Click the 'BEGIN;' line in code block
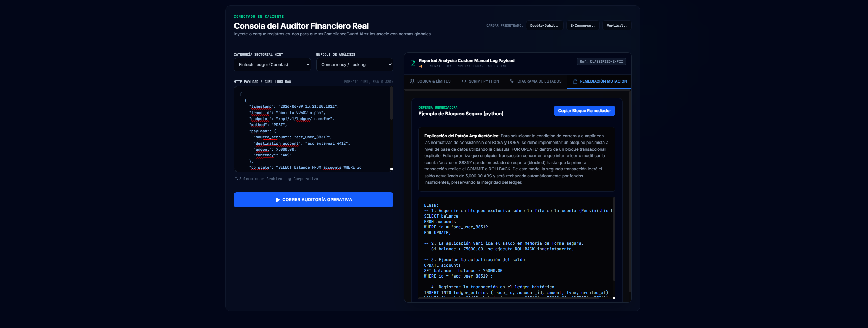Screen dimensions: 868x328 click(x=431, y=205)
